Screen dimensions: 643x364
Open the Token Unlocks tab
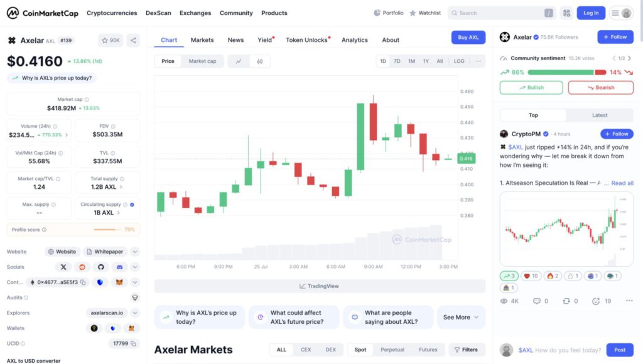coord(307,40)
